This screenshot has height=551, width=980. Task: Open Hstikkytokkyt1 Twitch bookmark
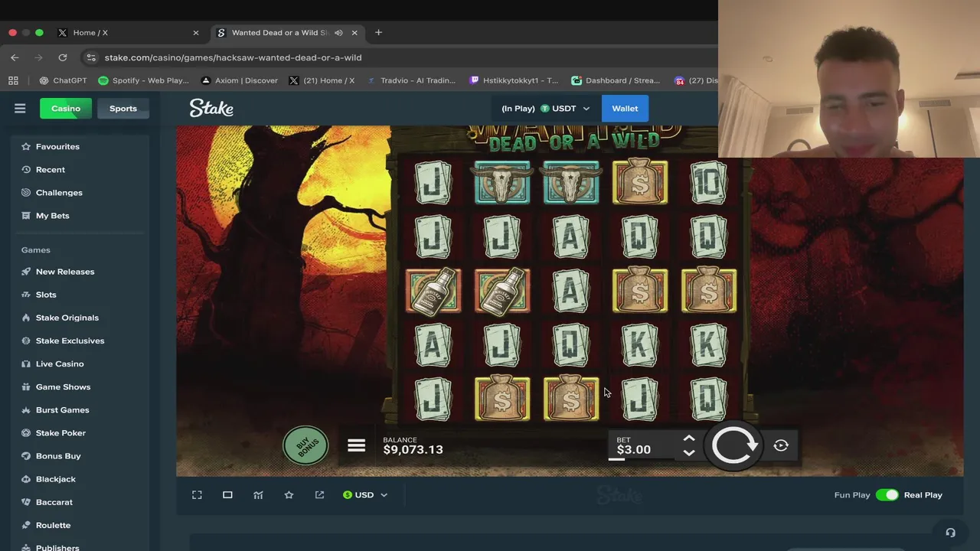[x=514, y=80]
